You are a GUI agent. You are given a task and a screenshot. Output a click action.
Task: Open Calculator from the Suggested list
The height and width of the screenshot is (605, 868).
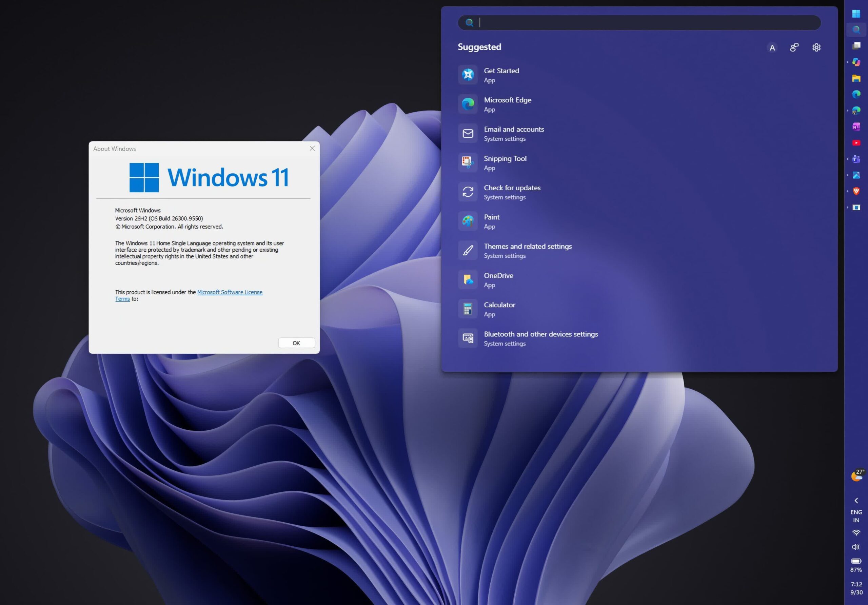tap(639, 309)
